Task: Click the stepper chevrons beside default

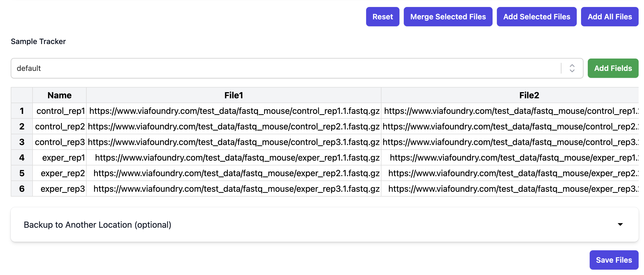Action: tap(572, 68)
